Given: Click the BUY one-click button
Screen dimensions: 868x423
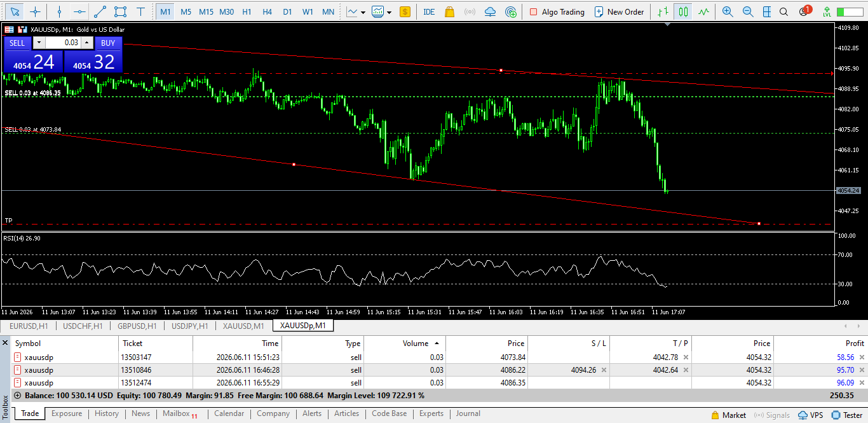Looking at the screenshot, I should click(108, 43).
